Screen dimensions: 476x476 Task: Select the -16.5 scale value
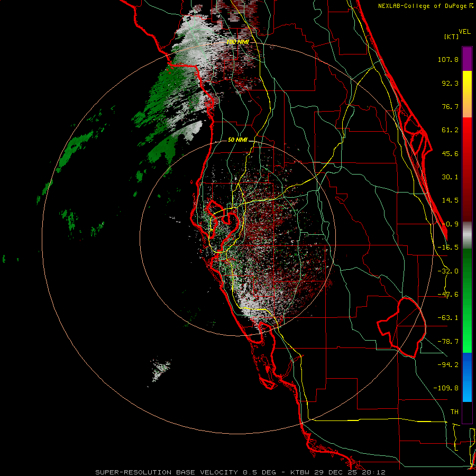click(x=448, y=248)
